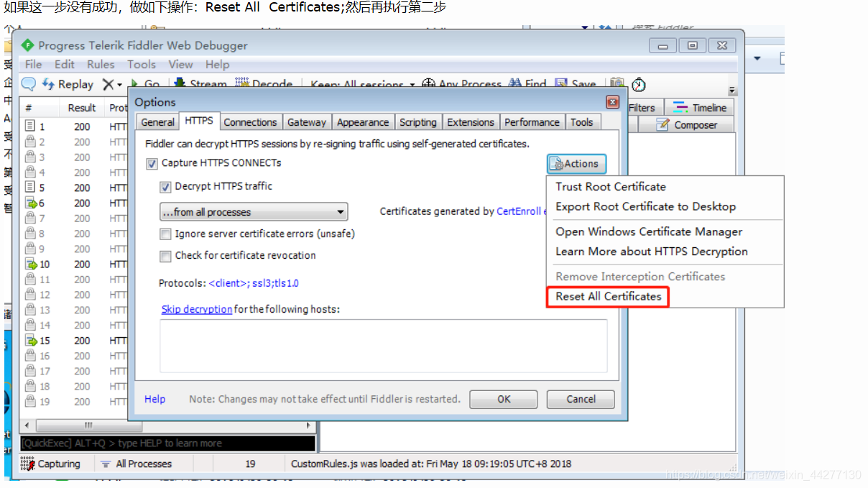Select Open Windows Certificate Manager
This screenshot has width=868, height=488.
649,231
